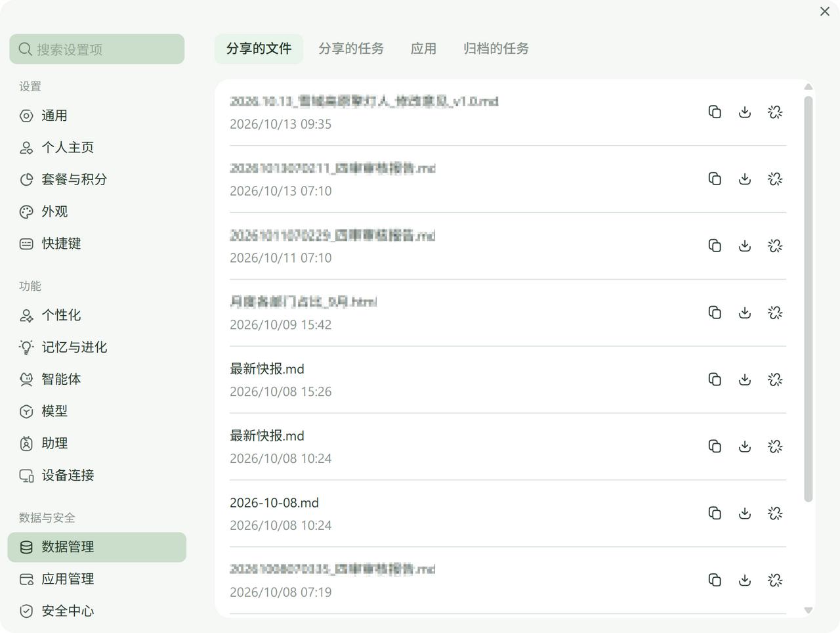Go to 设备连接 settings
Image resolution: width=840 pixels, height=633 pixels.
tap(97, 475)
